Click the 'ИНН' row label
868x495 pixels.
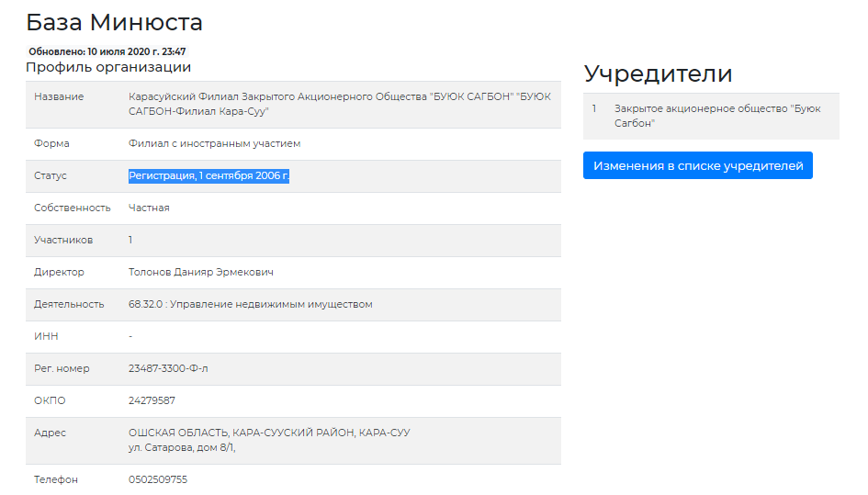(46, 336)
